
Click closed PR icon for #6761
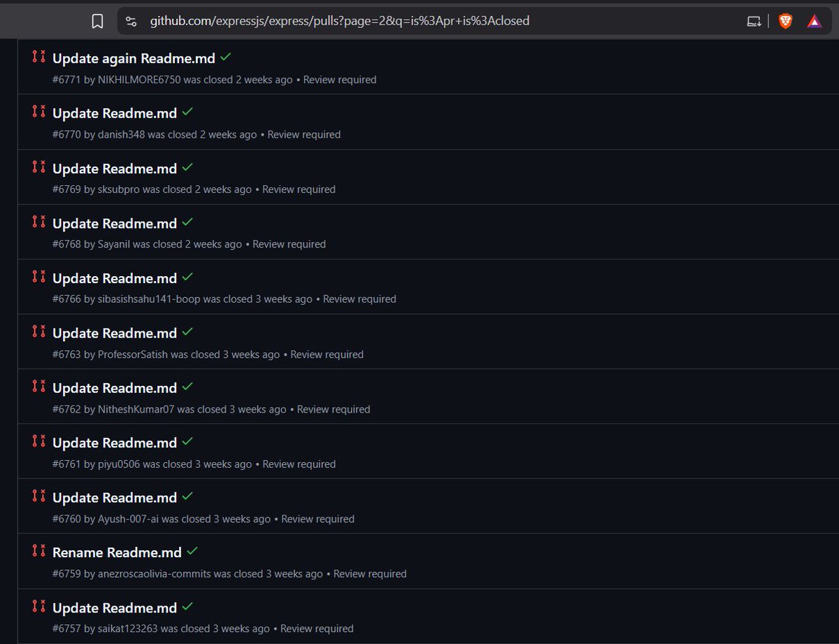(39, 441)
